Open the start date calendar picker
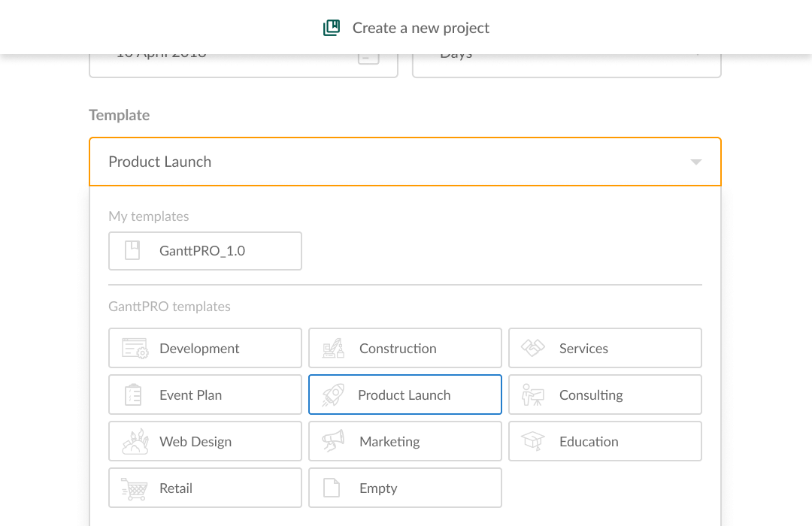This screenshot has height=526, width=812. 368,58
